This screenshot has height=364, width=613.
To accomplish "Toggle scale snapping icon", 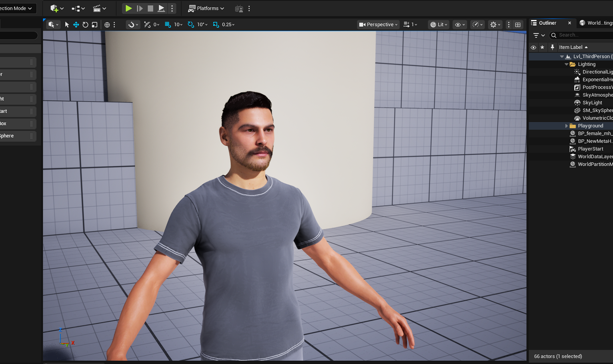I will (x=216, y=24).
